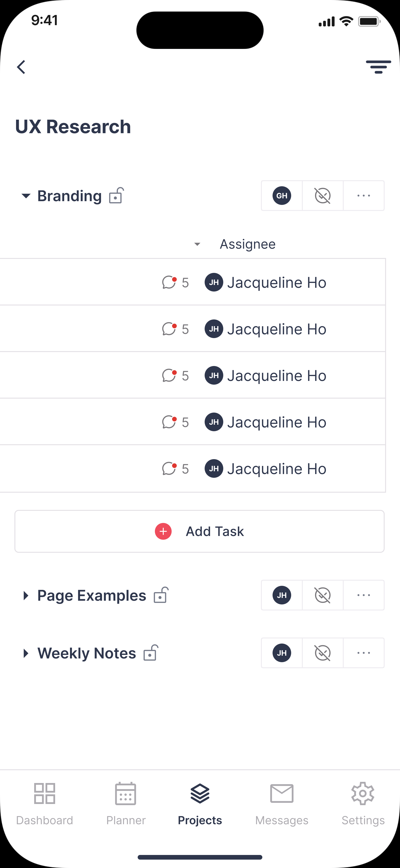Open the Assignee column sort dropdown
This screenshot has width=400, height=868.
click(197, 244)
